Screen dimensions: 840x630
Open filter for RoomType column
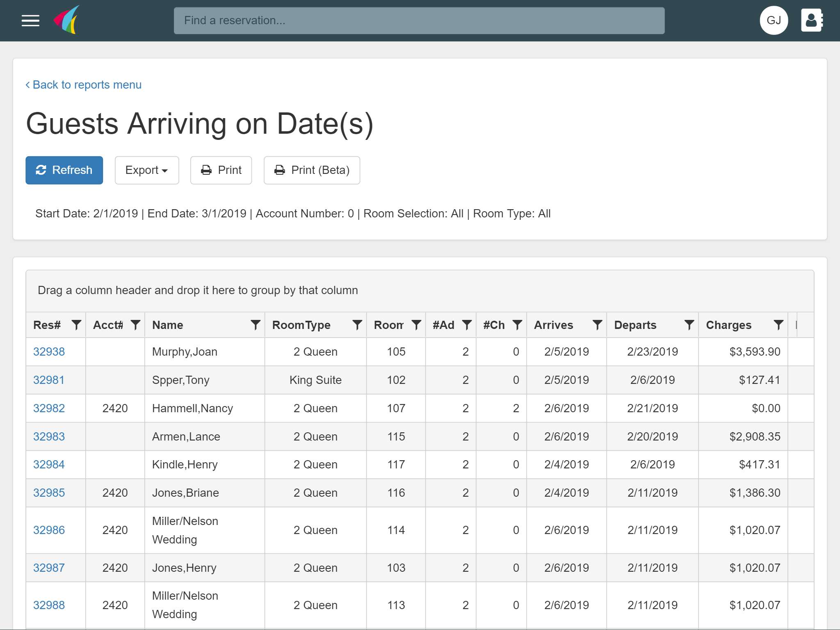pos(357,325)
